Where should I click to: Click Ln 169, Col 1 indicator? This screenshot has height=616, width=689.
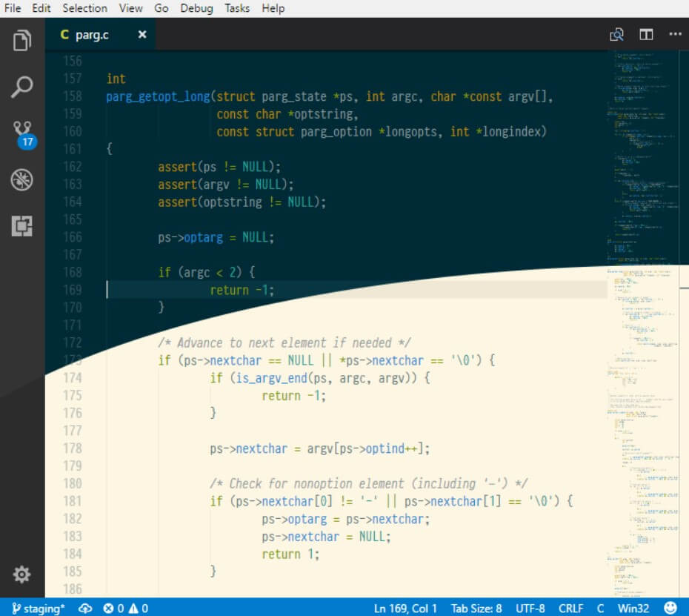(405, 608)
